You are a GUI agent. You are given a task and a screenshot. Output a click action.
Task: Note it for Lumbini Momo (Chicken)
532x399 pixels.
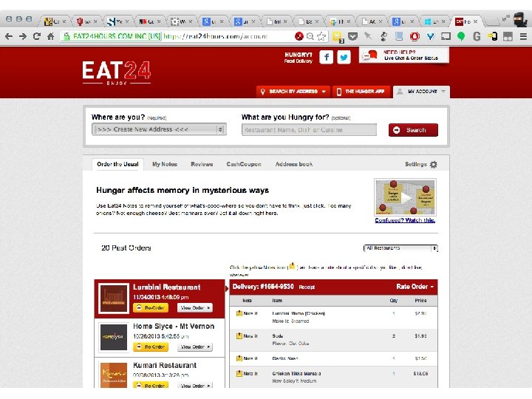click(x=247, y=313)
